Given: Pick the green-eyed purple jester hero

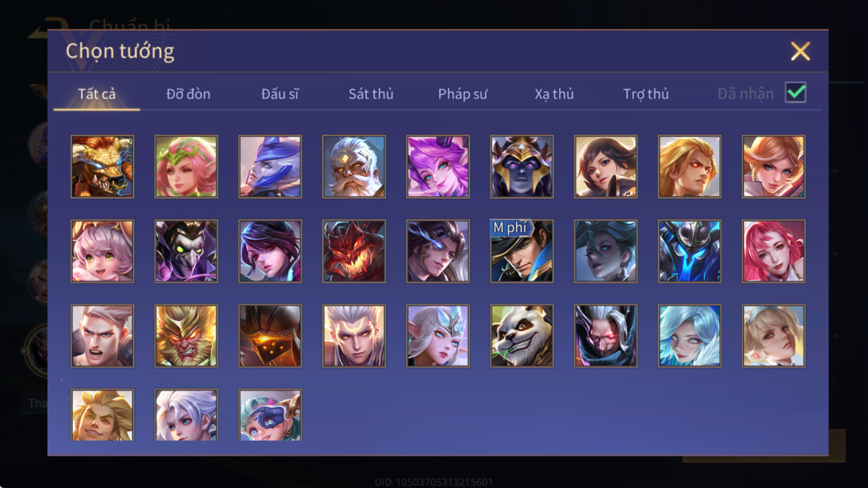Looking at the screenshot, I should [186, 251].
